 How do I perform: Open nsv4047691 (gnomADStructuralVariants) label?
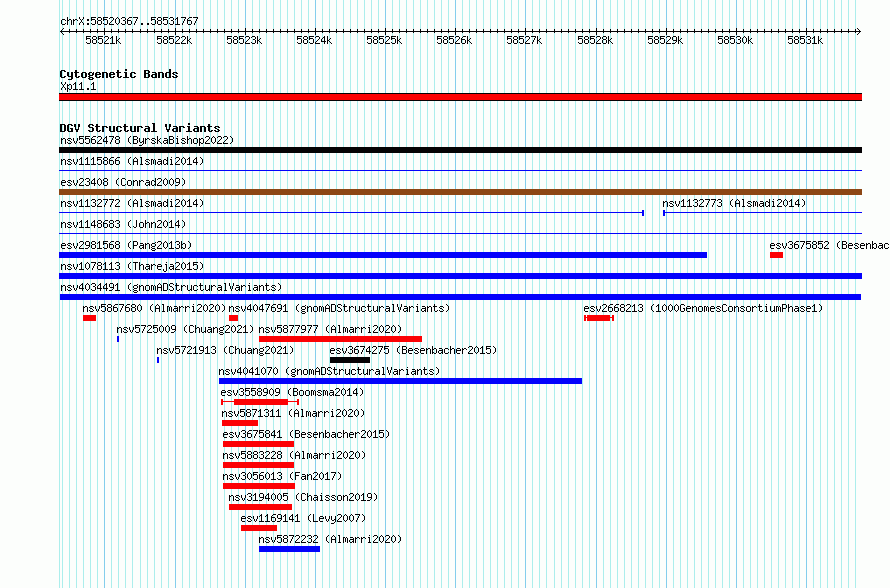(339, 308)
